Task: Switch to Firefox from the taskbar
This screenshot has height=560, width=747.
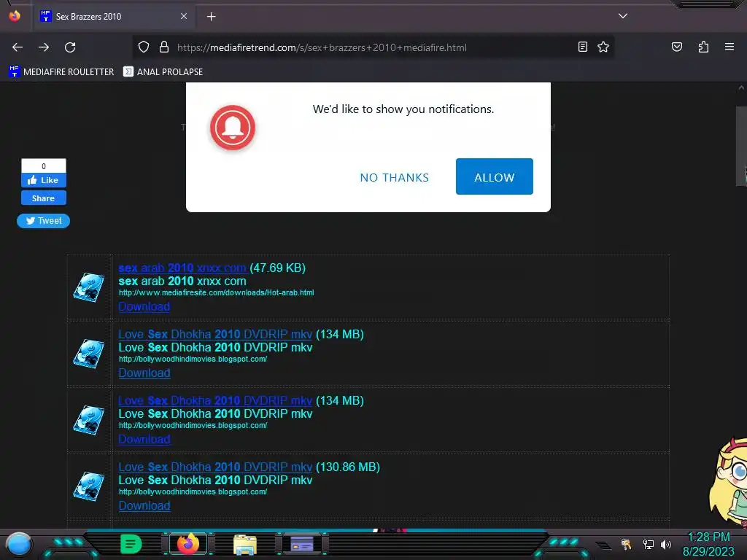Action: point(188,544)
